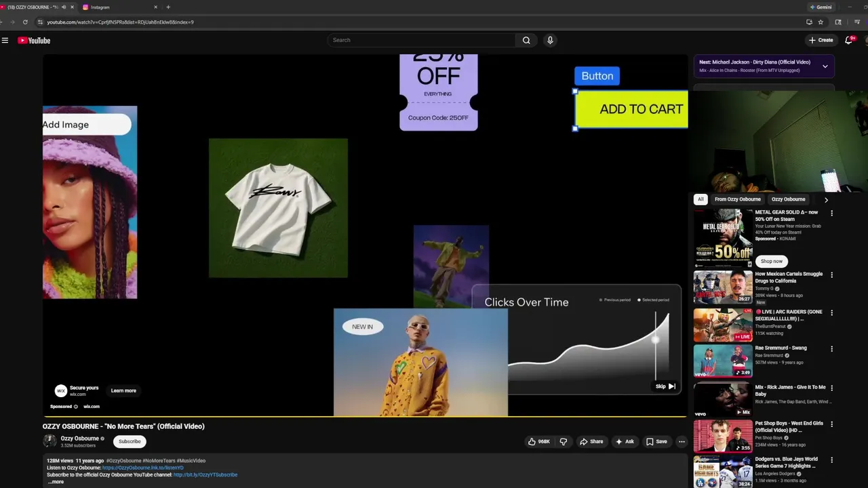Select From Ozzy Osbourne filter chip
The width and height of the screenshot is (868, 488).
[x=737, y=199]
